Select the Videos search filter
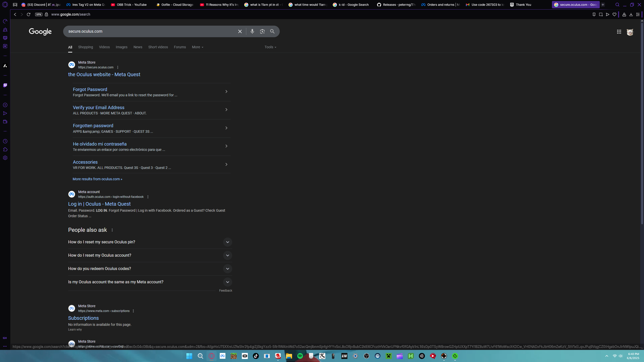Screen dimensions: 644x362 coord(104,47)
